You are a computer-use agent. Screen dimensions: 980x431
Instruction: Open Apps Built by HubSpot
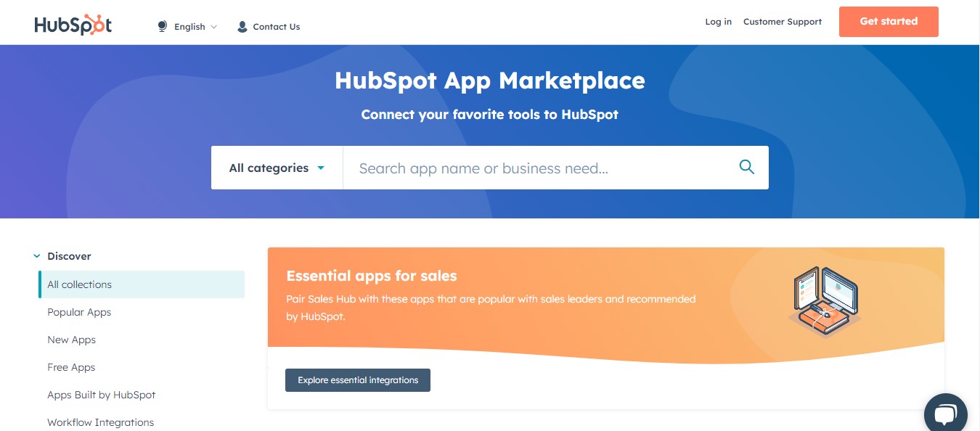[x=102, y=395]
